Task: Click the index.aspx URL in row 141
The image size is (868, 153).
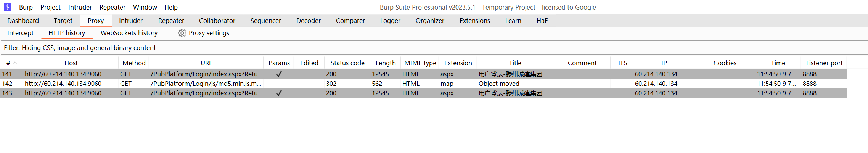Action: click(x=206, y=74)
